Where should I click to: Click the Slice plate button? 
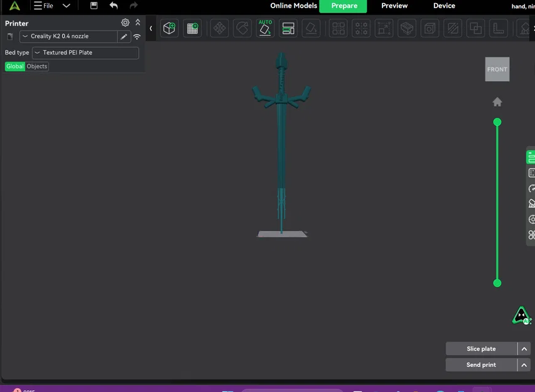point(481,349)
